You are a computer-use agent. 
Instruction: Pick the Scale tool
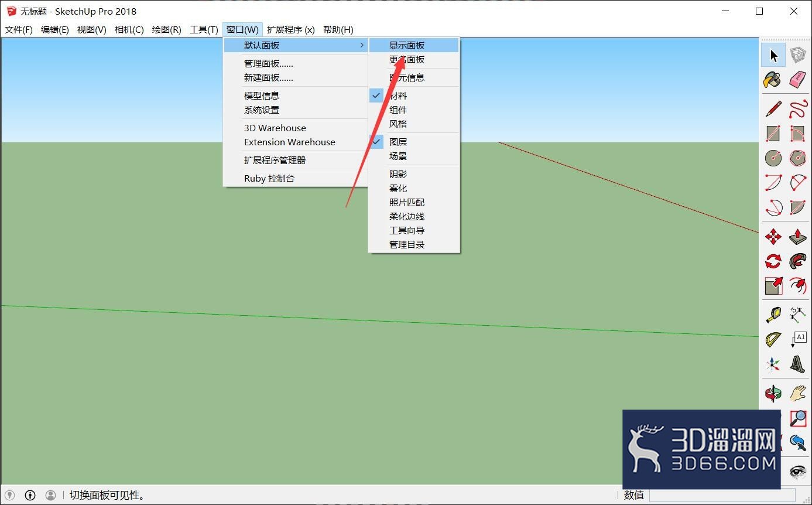pyautogui.click(x=773, y=285)
